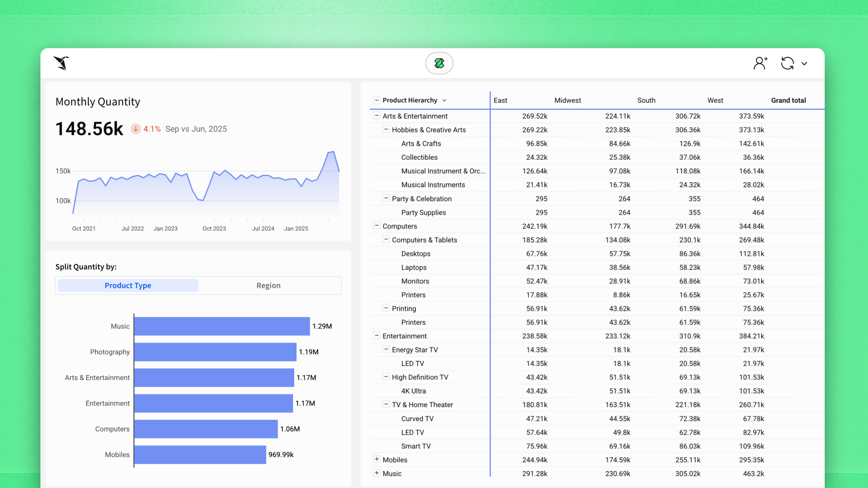Collapse the High Definition TV group
This screenshot has height=488, width=868.
386,377
